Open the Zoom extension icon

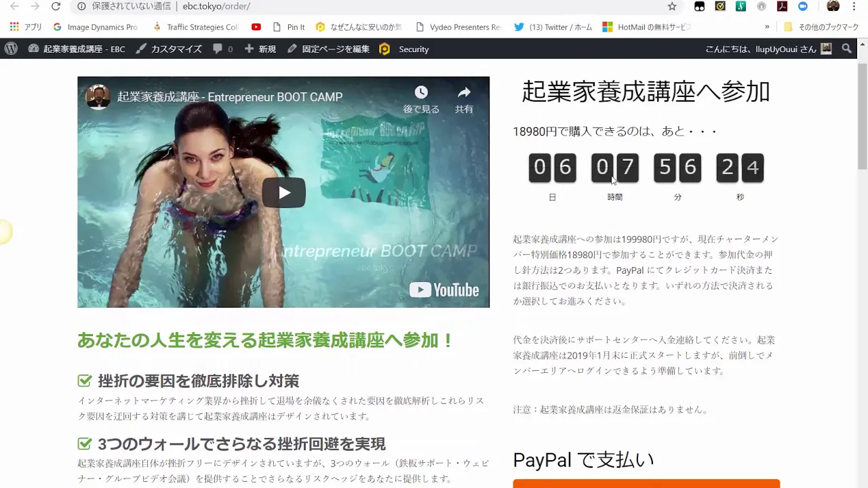coord(803,7)
